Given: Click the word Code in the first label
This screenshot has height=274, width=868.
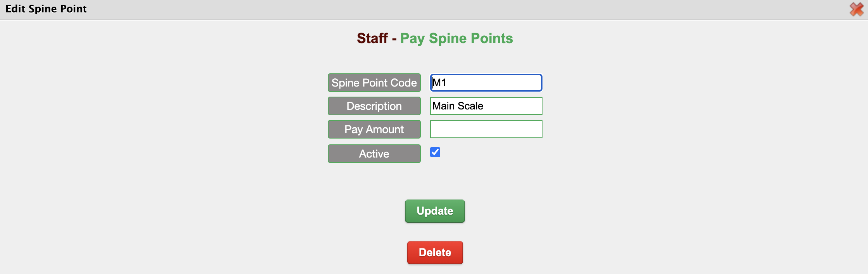Looking at the screenshot, I should [x=404, y=83].
